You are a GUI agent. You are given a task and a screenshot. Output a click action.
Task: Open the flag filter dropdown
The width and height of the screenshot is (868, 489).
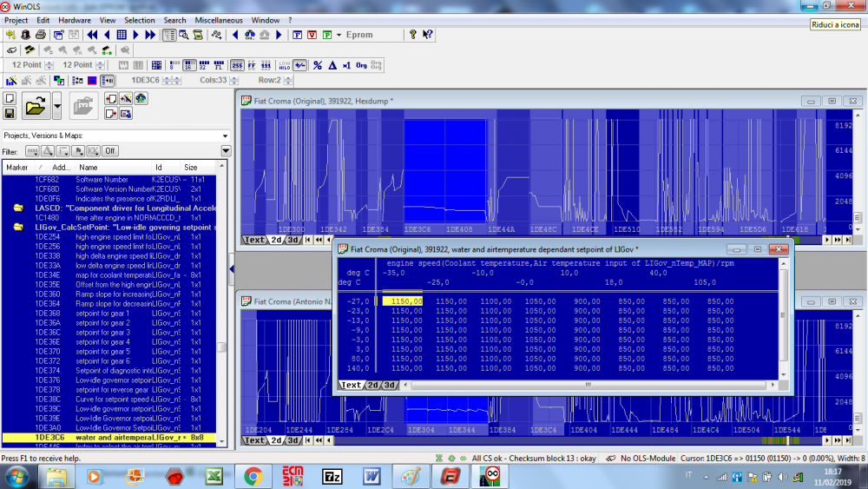[x=78, y=150]
